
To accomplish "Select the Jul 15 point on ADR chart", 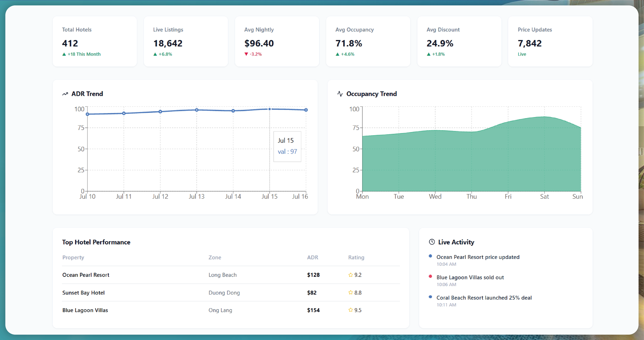I will 269,109.
